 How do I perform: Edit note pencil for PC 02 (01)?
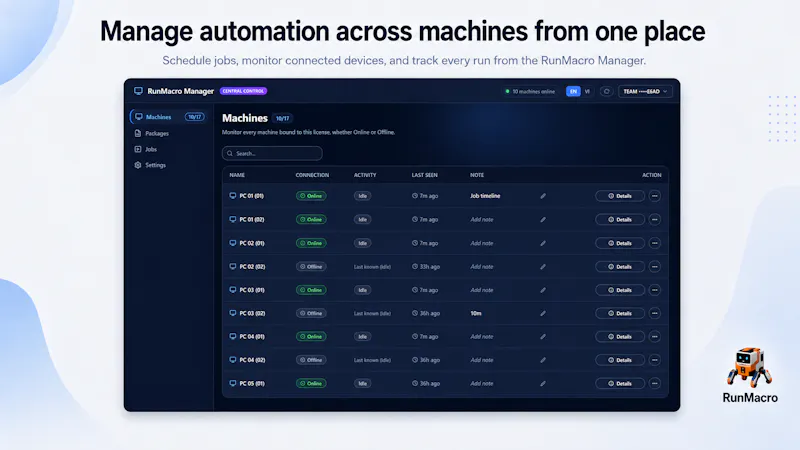pos(543,243)
